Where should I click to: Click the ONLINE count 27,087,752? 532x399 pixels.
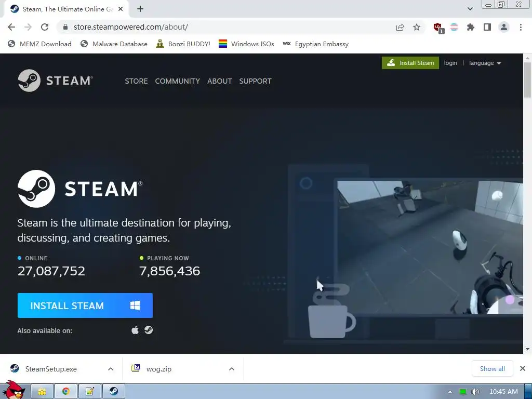pyautogui.click(x=51, y=271)
